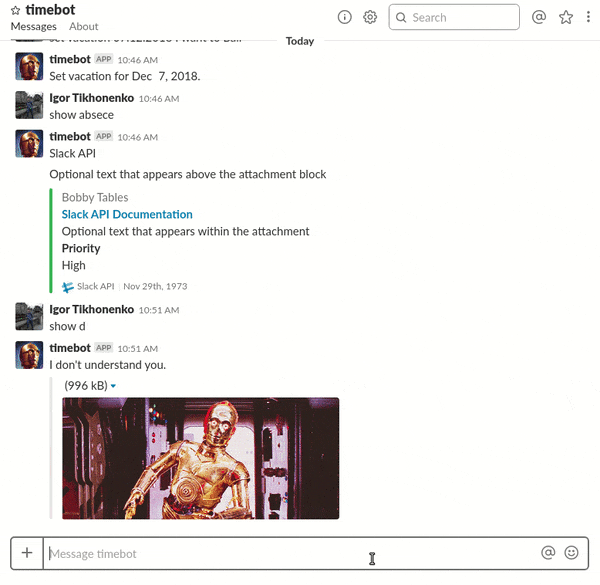Open emoji picker in composer

tap(571, 552)
